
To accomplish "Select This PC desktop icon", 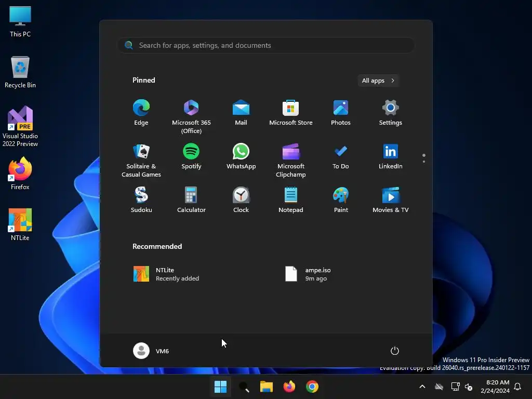I will pyautogui.click(x=20, y=22).
